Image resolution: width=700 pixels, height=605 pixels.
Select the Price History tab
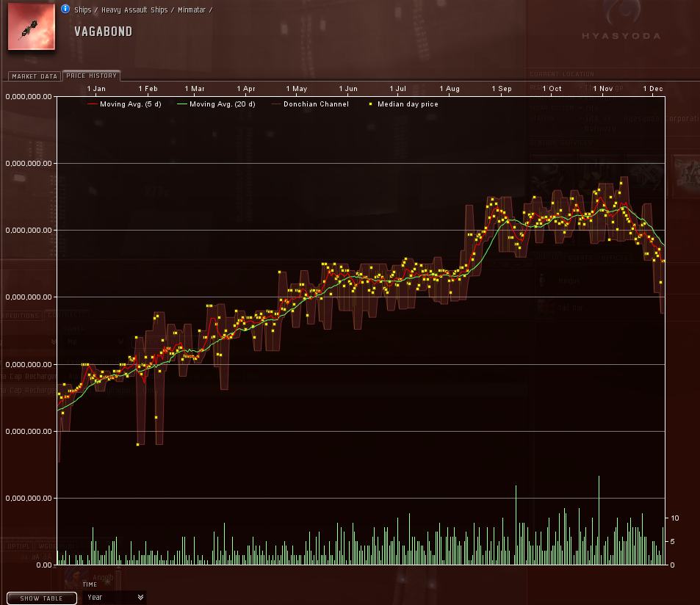[x=92, y=76]
